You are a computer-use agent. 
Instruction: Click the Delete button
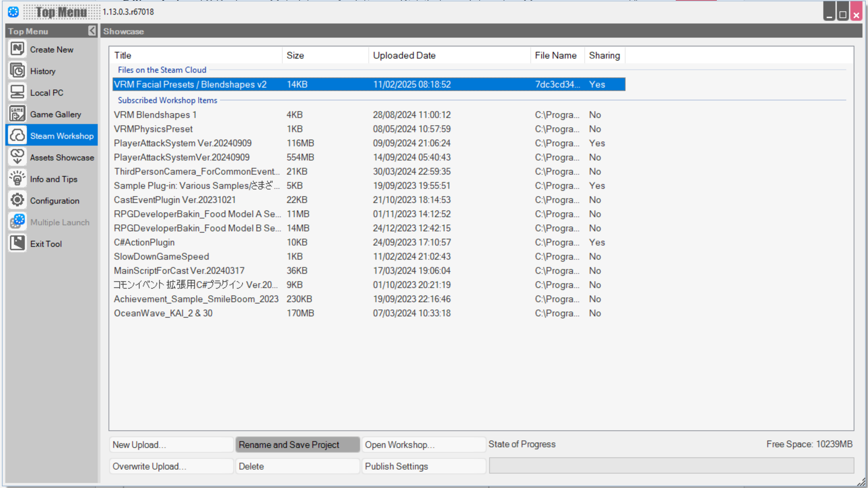pos(297,466)
